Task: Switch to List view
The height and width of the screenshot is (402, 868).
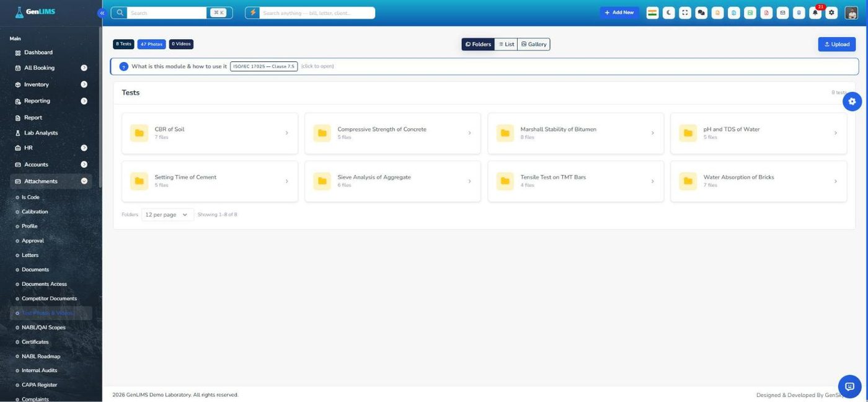Action: coord(506,44)
